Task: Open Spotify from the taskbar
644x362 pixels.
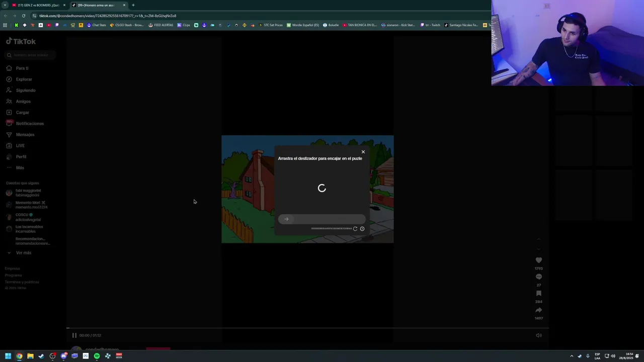Action: pos(97,356)
